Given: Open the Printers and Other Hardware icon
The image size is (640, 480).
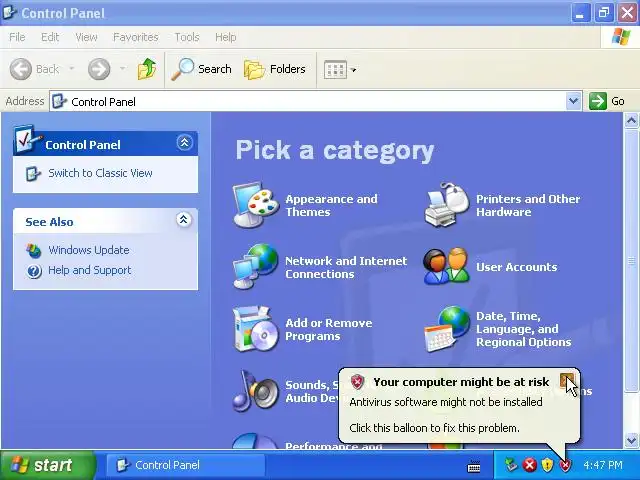Looking at the screenshot, I should [x=447, y=204].
